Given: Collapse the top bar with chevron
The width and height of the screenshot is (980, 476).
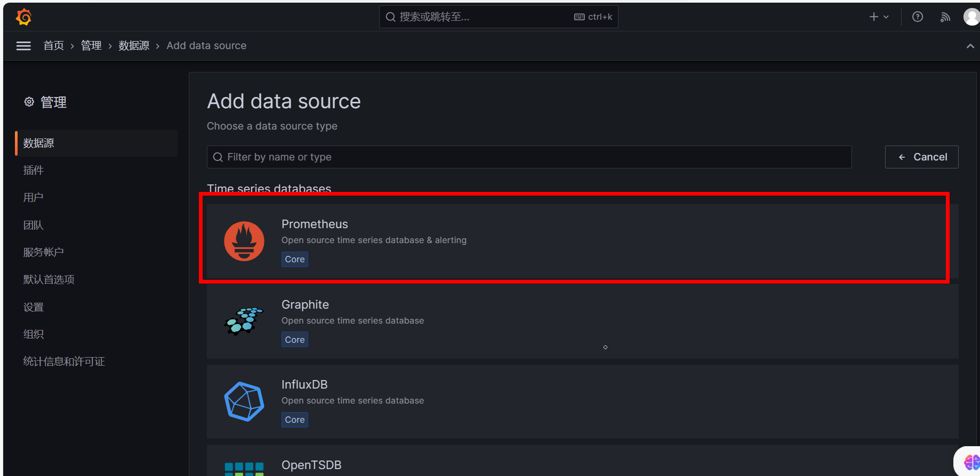Looking at the screenshot, I should (970, 46).
